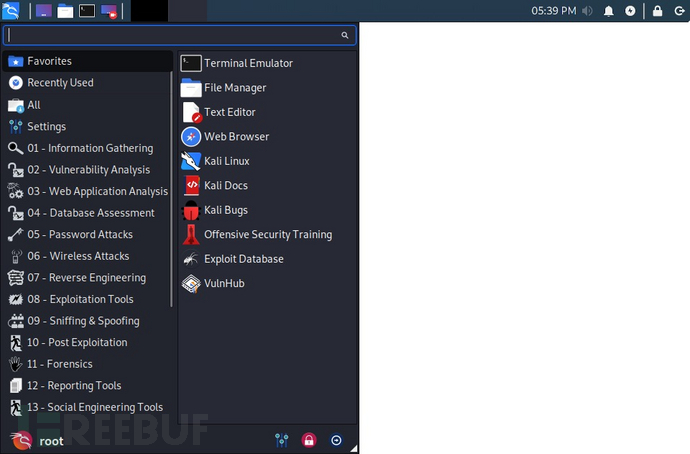
Task: Open 12 - Reporting Tools category
Action: [88, 385]
